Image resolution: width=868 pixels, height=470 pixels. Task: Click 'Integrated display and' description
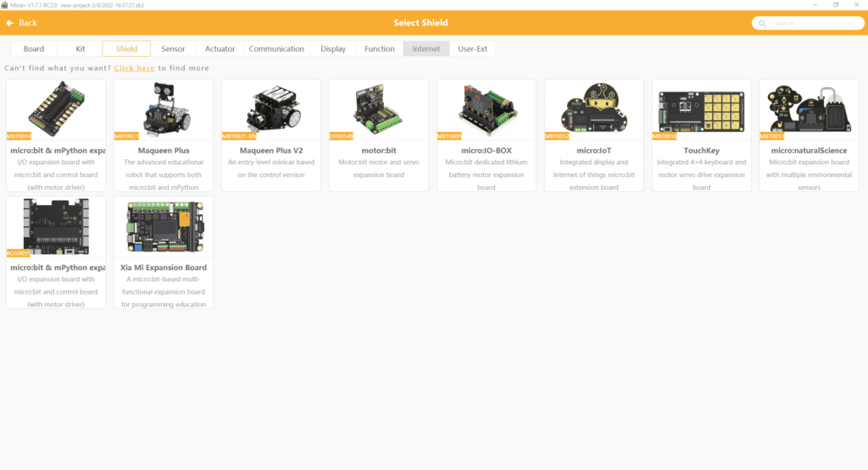[594, 163]
